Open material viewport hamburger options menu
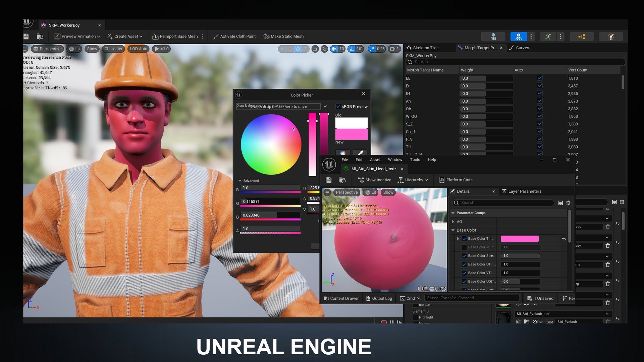 pyautogui.click(x=327, y=192)
